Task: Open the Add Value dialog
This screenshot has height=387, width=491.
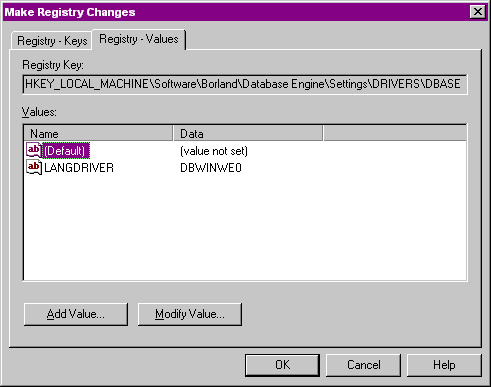Action: coord(76,314)
